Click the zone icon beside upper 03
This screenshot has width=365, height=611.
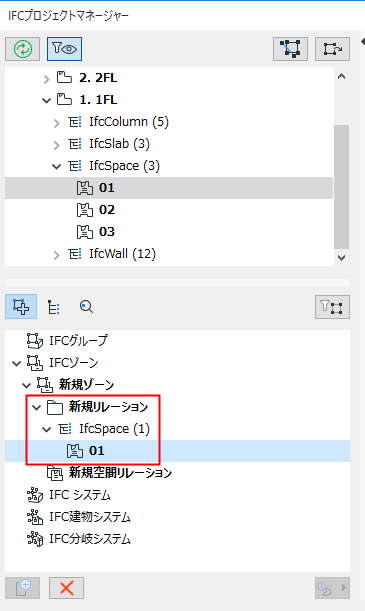[x=85, y=232]
